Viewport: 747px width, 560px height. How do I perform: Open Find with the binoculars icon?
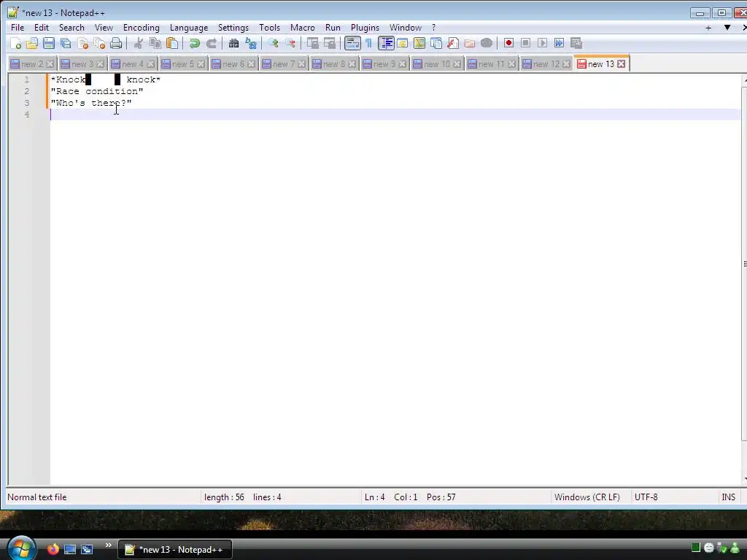[x=233, y=43]
